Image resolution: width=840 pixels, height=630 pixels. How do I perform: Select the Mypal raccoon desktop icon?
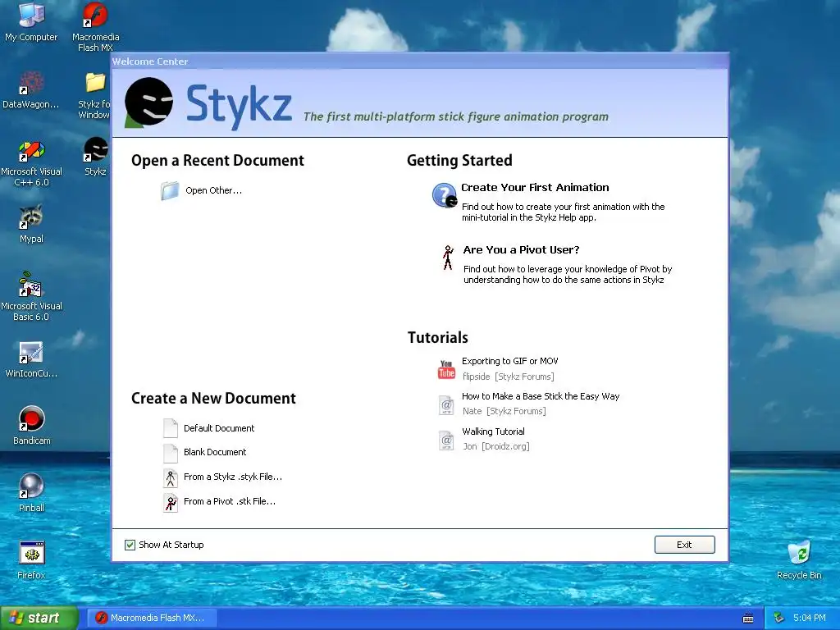[31, 217]
